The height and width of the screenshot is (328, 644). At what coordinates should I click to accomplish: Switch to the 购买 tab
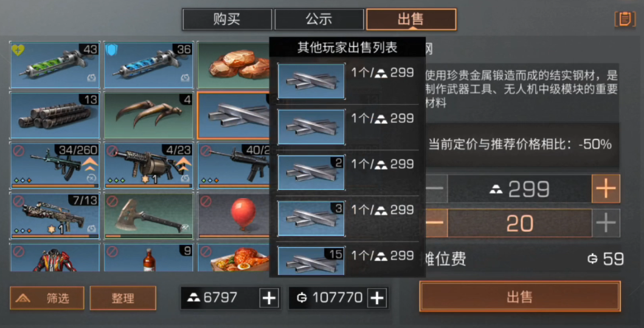pyautogui.click(x=227, y=19)
